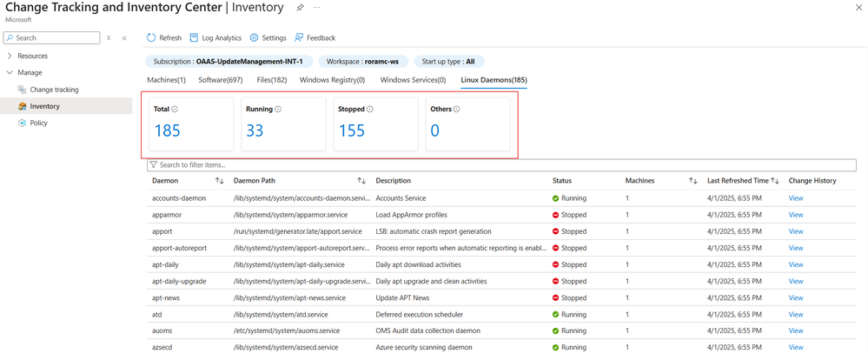Click Stopped status icon for apparmor
868x354 pixels.
[x=555, y=214]
